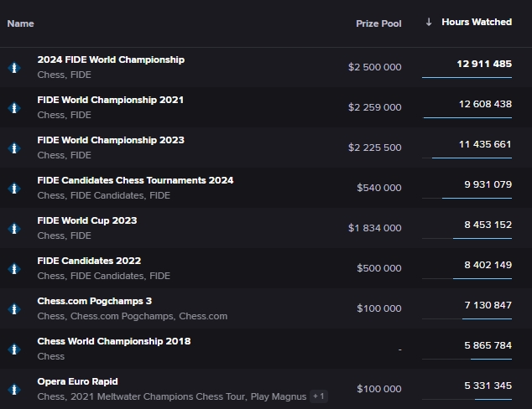Viewport: 532px width, 409px height.
Task: Open 2024 FIDE World Championship tournament link
Action: point(111,60)
